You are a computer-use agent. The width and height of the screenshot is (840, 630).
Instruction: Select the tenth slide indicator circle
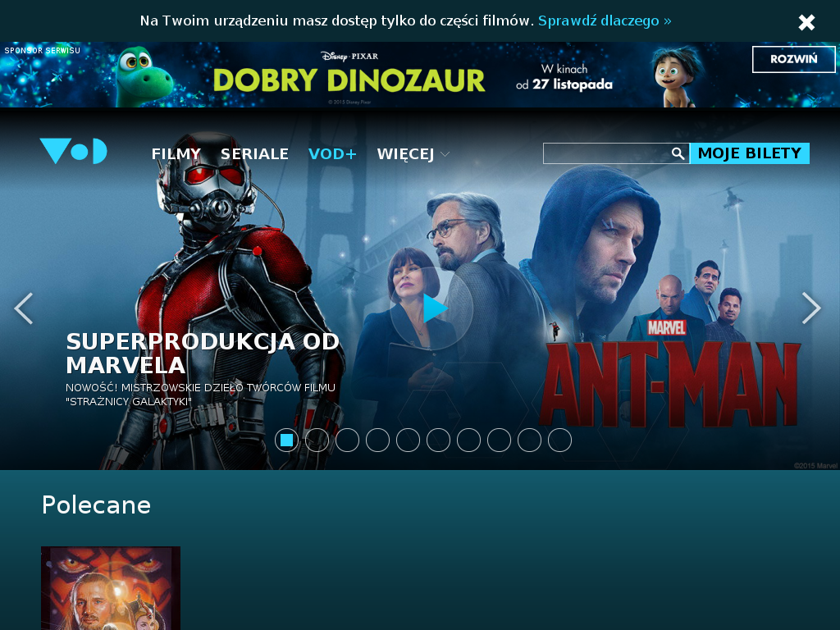(559, 440)
